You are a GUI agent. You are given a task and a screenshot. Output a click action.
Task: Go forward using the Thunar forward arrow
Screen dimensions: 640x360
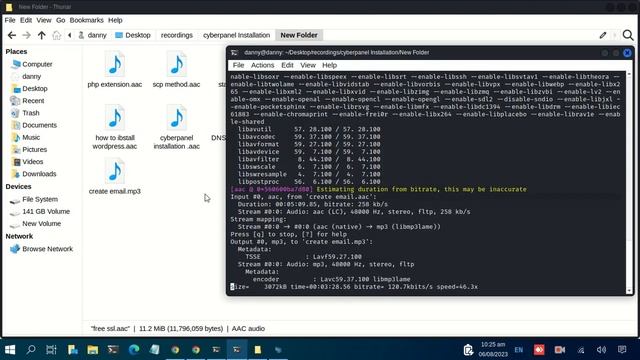[x=27, y=36]
